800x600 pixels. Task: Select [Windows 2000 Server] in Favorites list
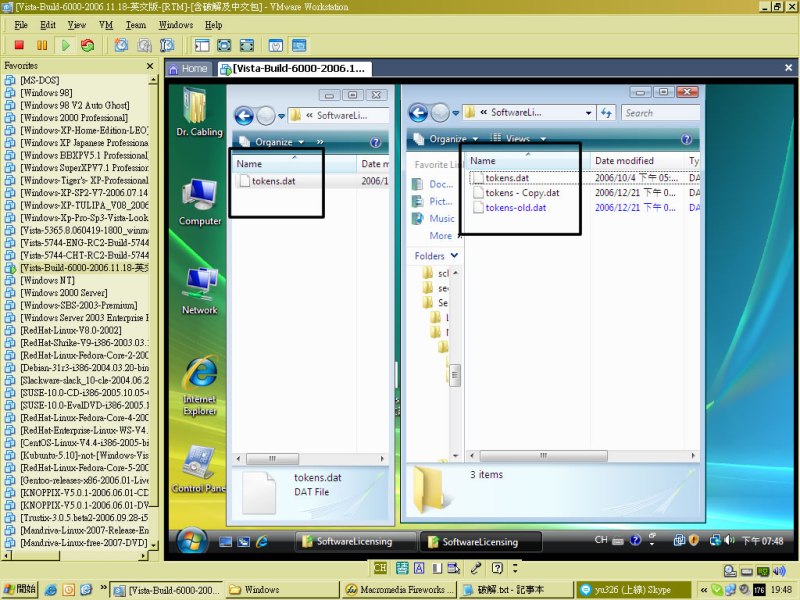(63, 293)
